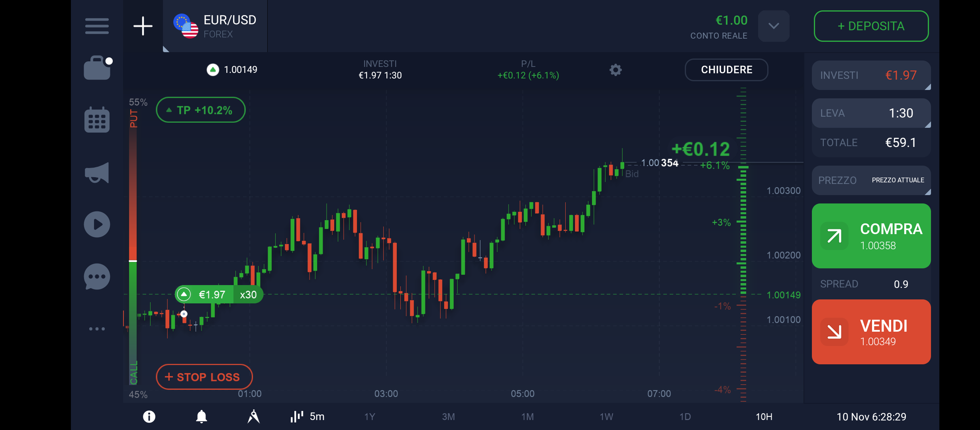Open the portfolio briefcase icon
980x430 pixels.
click(x=97, y=68)
